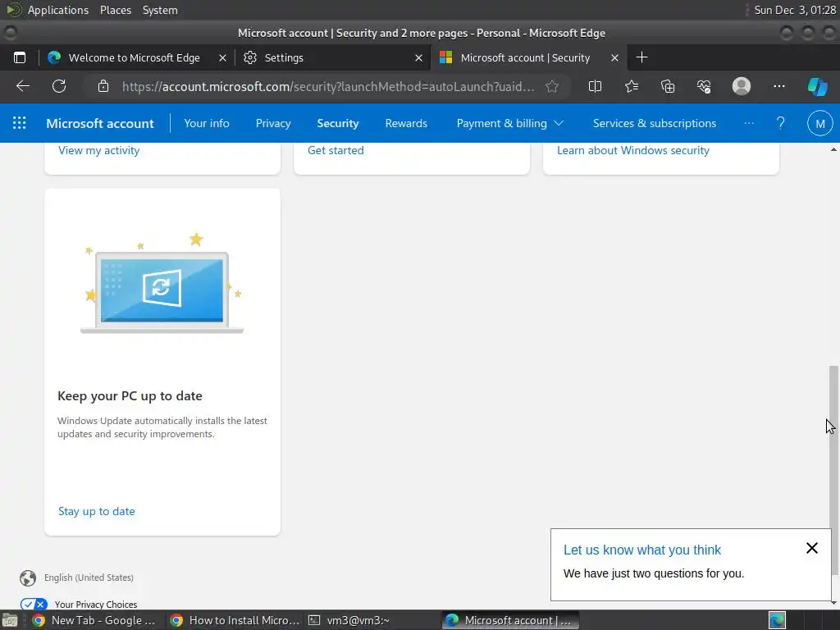Click the Keep your PC up to date heading
Image resolution: width=840 pixels, height=630 pixels.
coord(130,396)
